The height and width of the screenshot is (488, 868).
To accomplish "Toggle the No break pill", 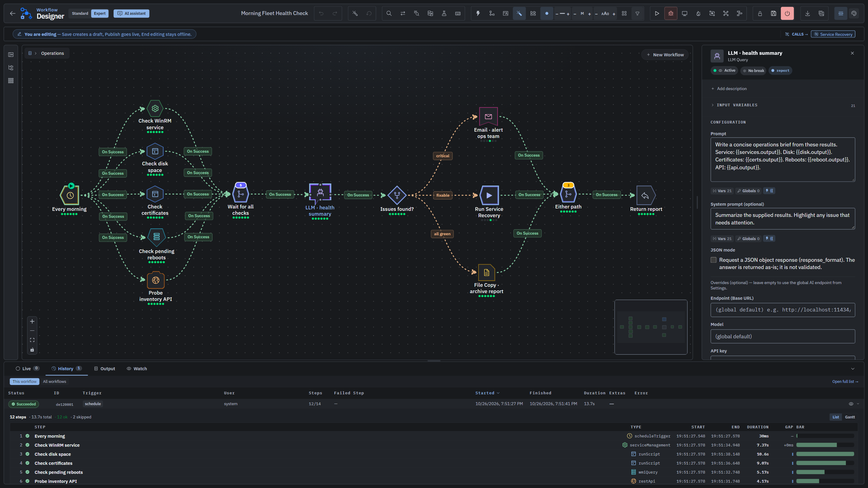I will (x=753, y=70).
